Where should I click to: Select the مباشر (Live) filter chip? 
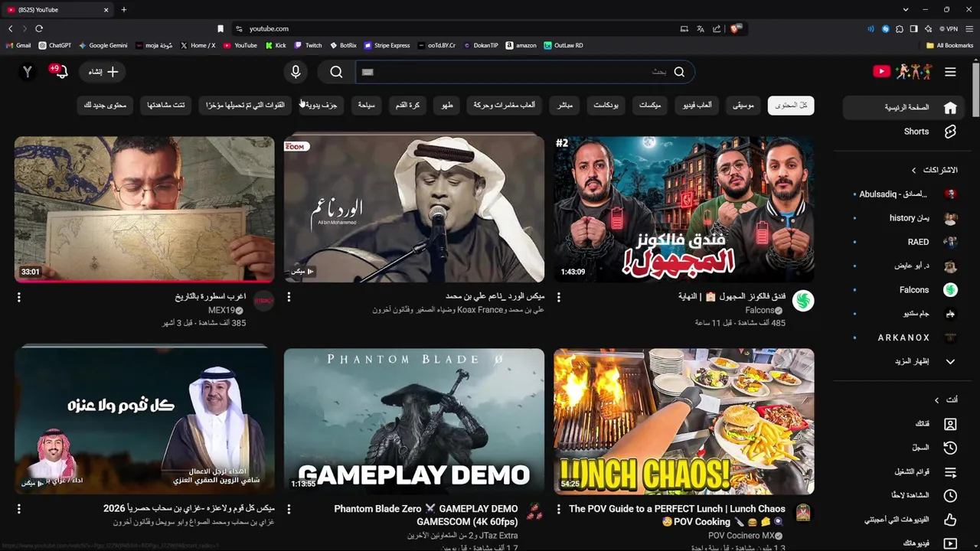(564, 106)
